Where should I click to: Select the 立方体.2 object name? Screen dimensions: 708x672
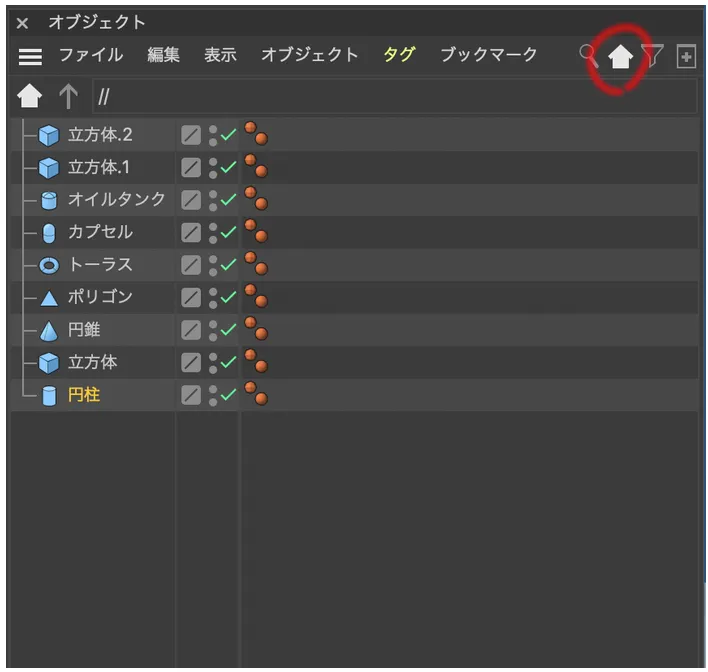[x=100, y=135]
